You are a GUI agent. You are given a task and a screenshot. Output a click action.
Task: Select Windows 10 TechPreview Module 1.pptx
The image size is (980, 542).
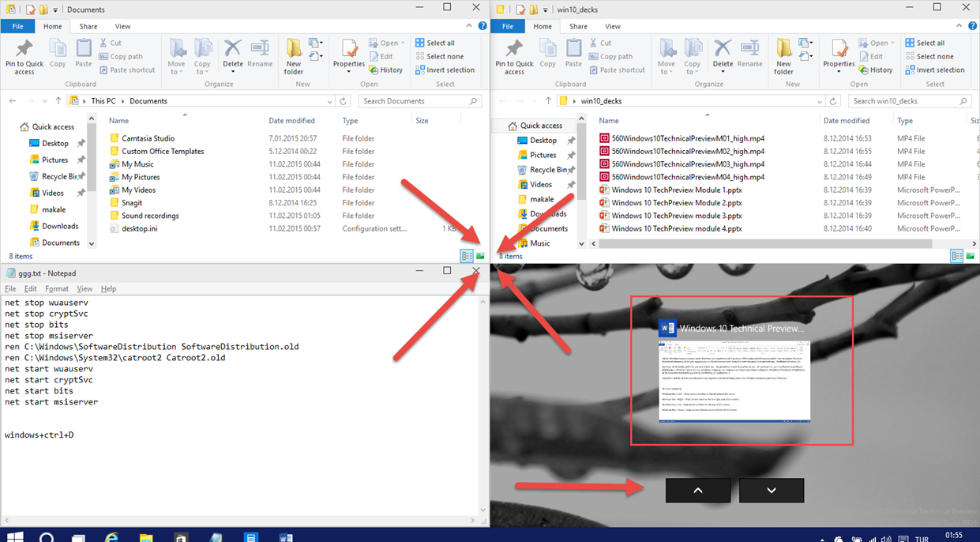click(x=677, y=190)
